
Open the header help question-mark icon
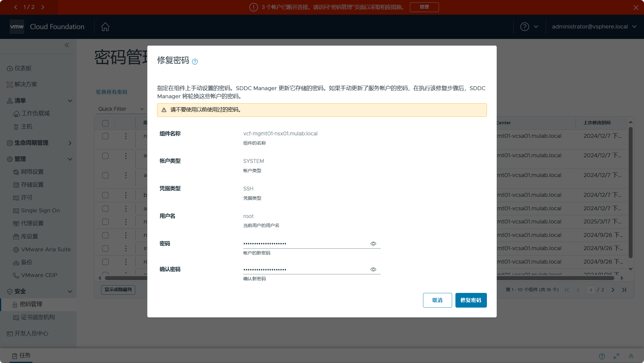click(x=524, y=27)
